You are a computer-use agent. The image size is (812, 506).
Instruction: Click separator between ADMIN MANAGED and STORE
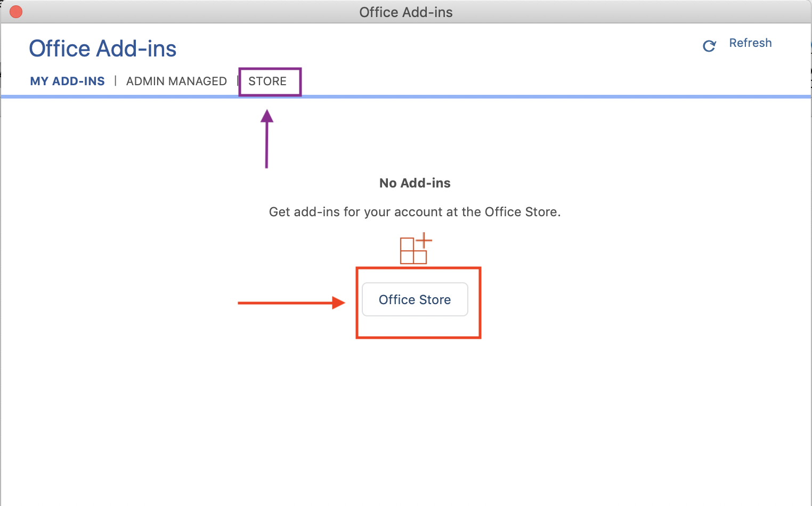click(x=238, y=81)
